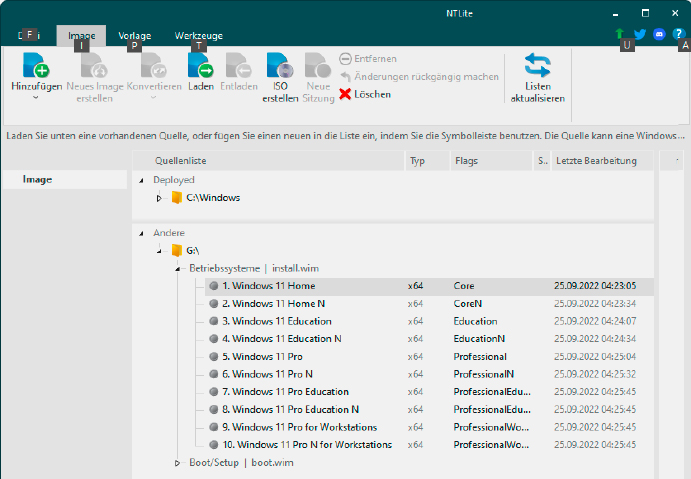Screen dimensions: 691x479
Task: Click the green update arrow icon
Action: point(620,33)
